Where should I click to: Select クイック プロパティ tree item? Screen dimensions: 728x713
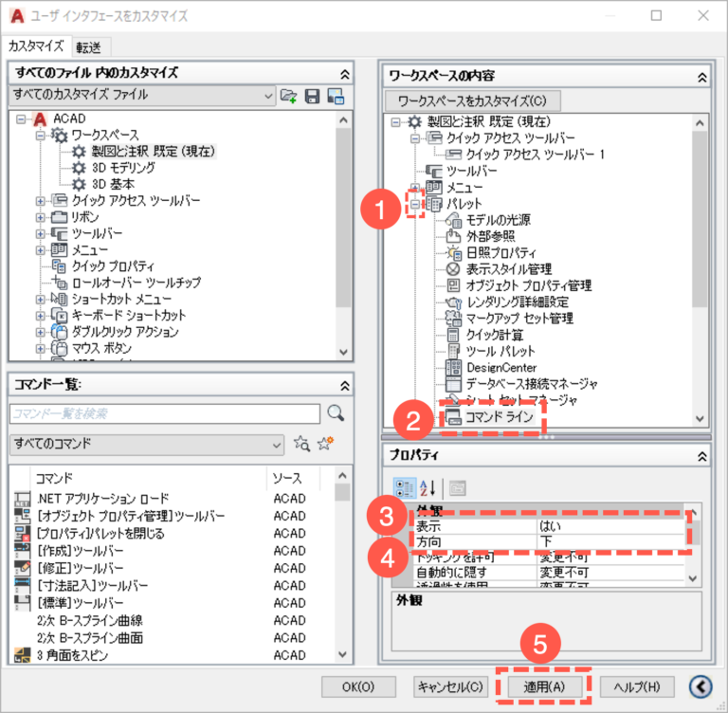tap(113, 266)
